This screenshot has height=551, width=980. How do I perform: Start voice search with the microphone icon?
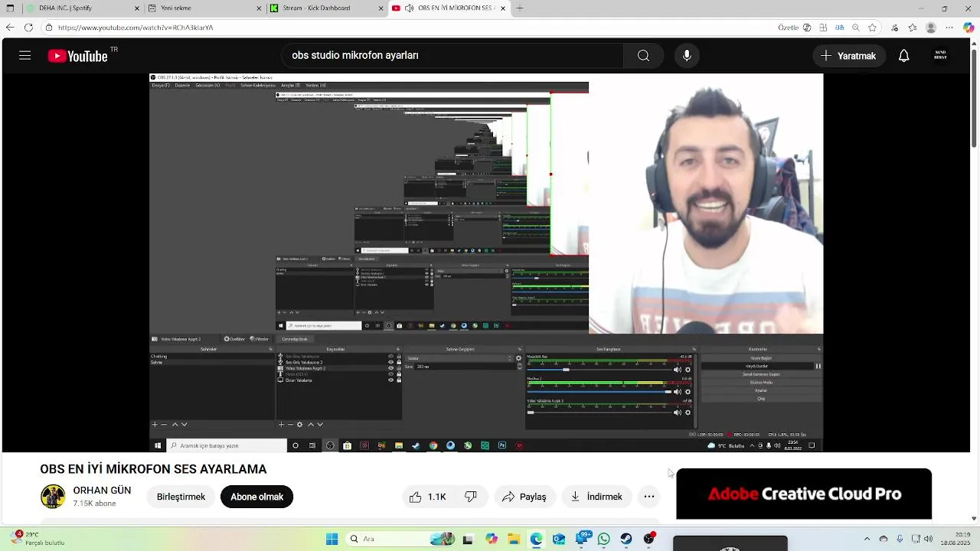coord(687,55)
